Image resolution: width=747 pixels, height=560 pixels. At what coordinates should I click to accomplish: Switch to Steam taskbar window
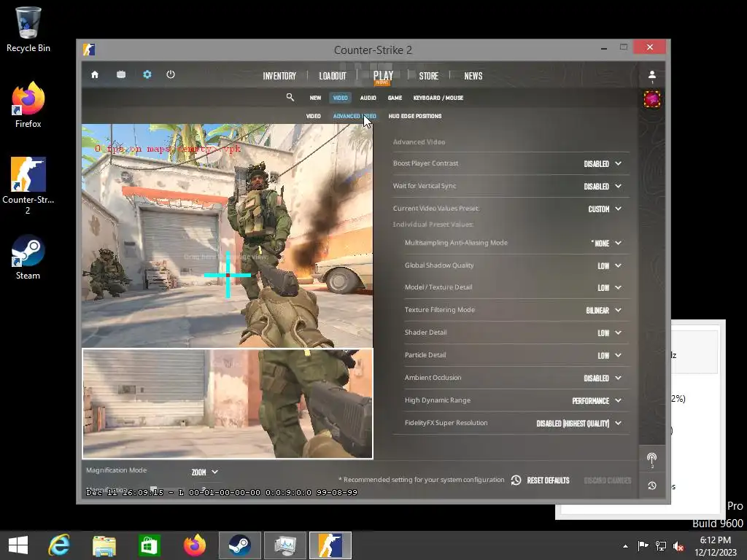click(239, 545)
